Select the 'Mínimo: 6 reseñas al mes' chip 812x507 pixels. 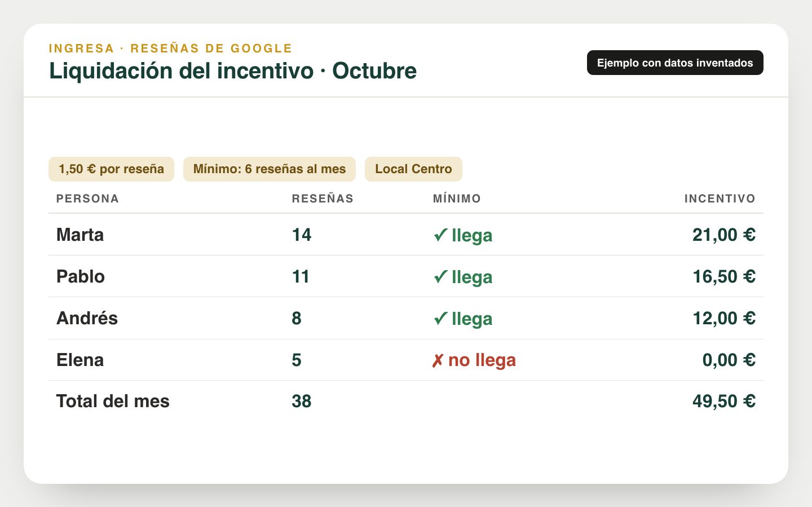tap(270, 169)
